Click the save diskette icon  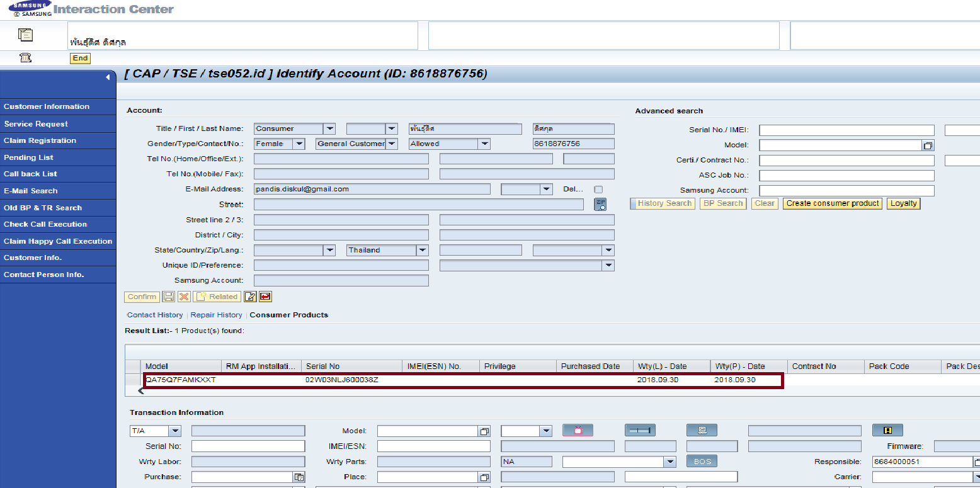169,297
